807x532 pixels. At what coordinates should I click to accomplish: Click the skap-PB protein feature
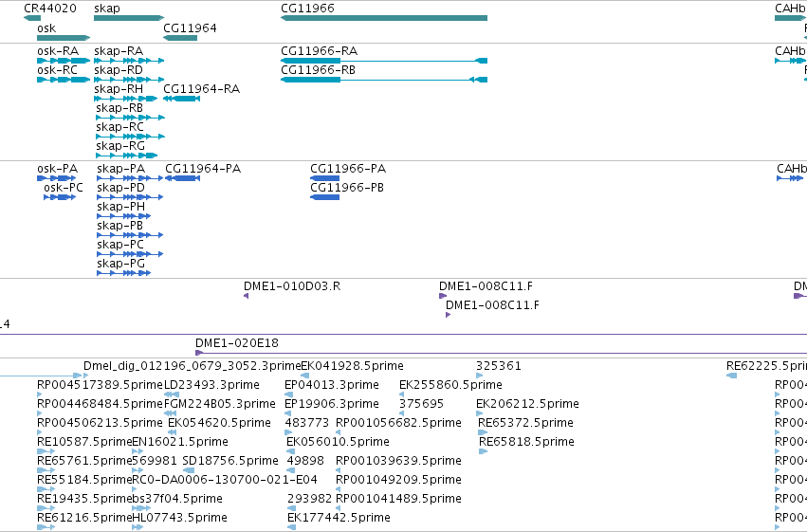[x=130, y=235]
